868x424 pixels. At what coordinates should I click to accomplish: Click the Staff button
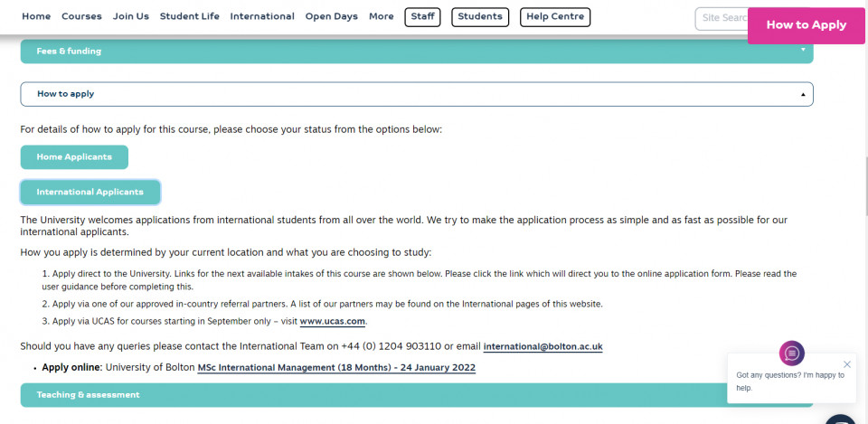pos(422,17)
